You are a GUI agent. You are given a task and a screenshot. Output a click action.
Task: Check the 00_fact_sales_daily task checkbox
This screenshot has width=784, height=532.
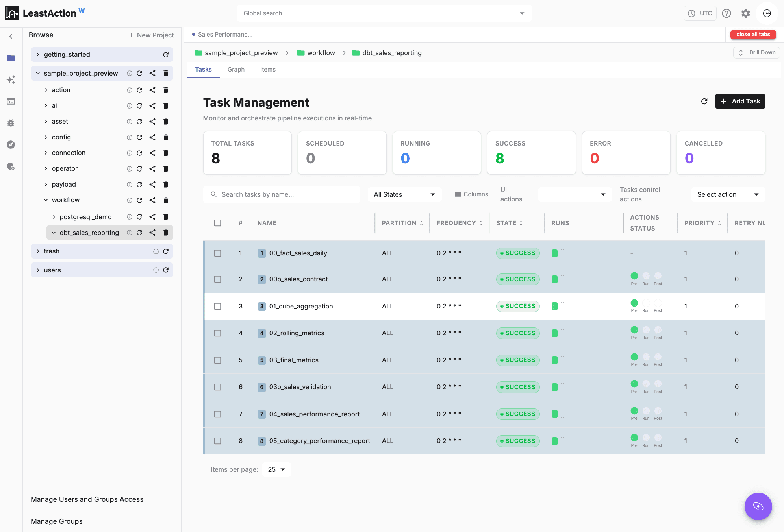click(217, 253)
